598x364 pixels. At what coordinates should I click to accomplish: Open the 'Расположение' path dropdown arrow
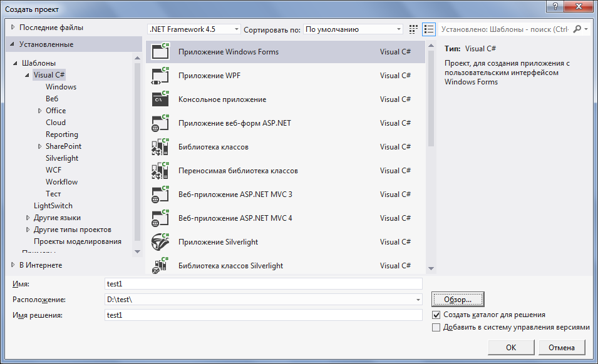(x=418, y=300)
